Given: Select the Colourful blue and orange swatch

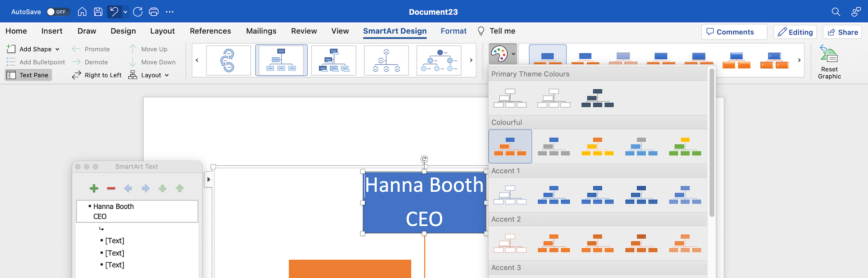Looking at the screenshot, I should point(510,146).
